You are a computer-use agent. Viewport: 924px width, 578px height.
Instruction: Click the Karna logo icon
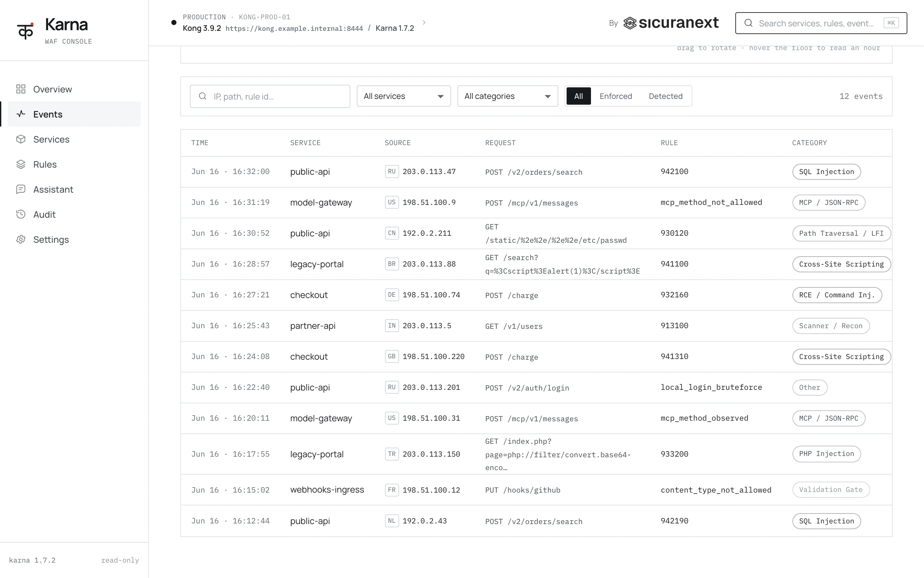tap(25, 31)
